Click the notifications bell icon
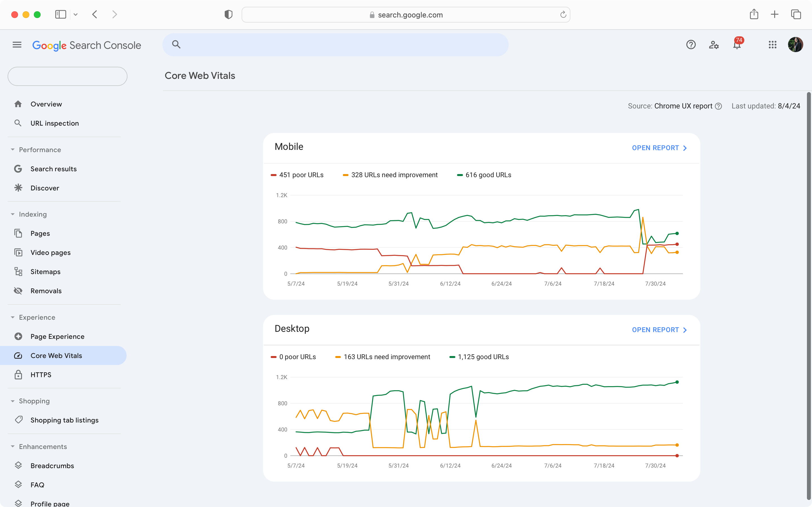 (x=737, y=45)
